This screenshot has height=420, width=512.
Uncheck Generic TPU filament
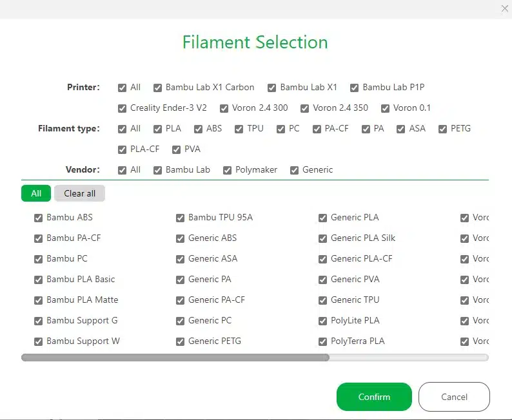click(322, 300)
